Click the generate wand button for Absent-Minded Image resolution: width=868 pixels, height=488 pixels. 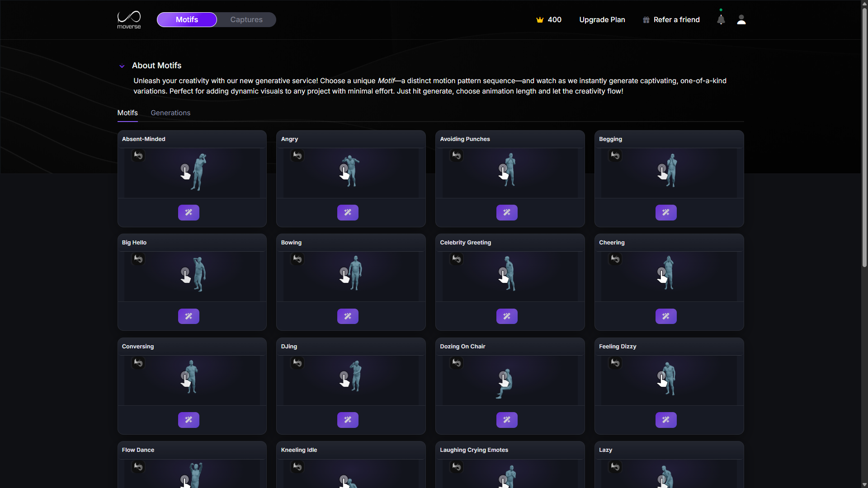(x=189, y=212)
